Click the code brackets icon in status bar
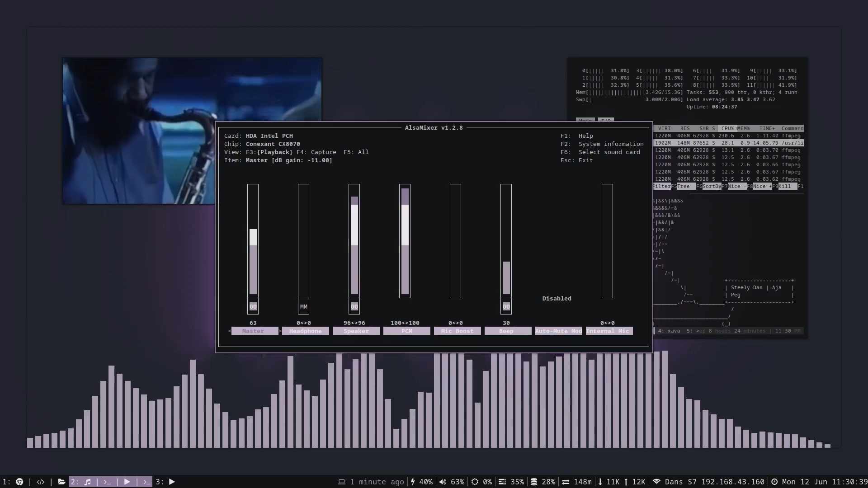The width and height of the screenshot is (868, 488). [x=41, y=482]
